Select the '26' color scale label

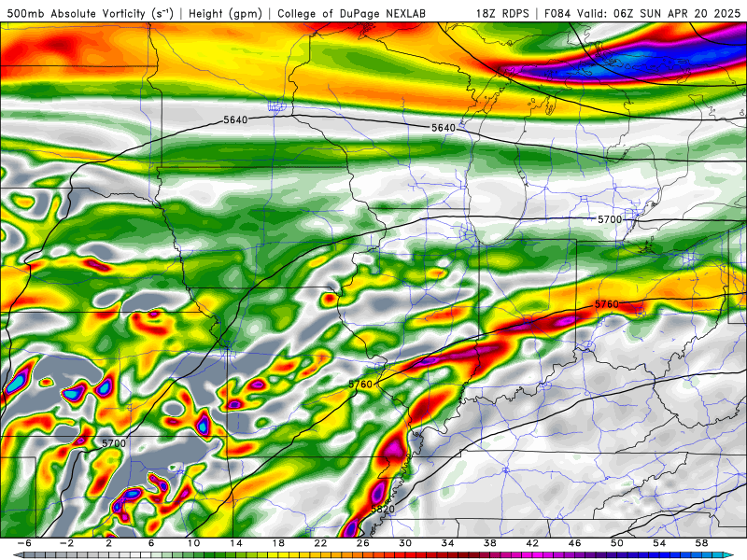tap(362, 543)
